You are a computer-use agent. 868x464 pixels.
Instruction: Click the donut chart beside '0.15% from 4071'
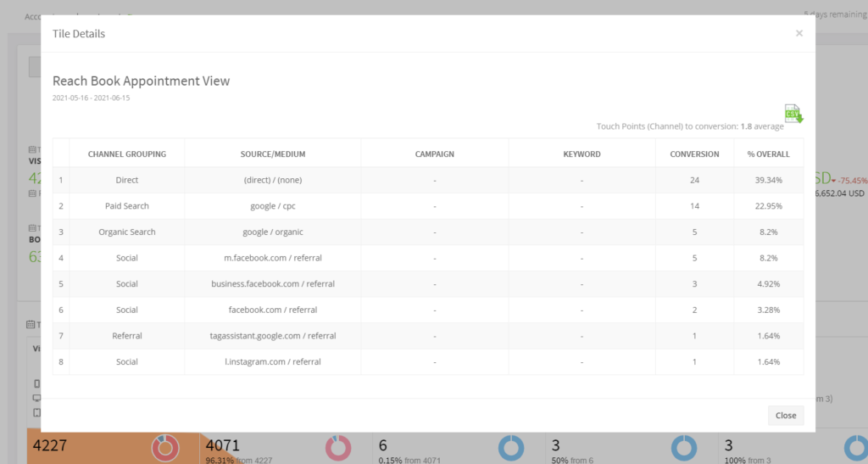(x=511, y=449)
